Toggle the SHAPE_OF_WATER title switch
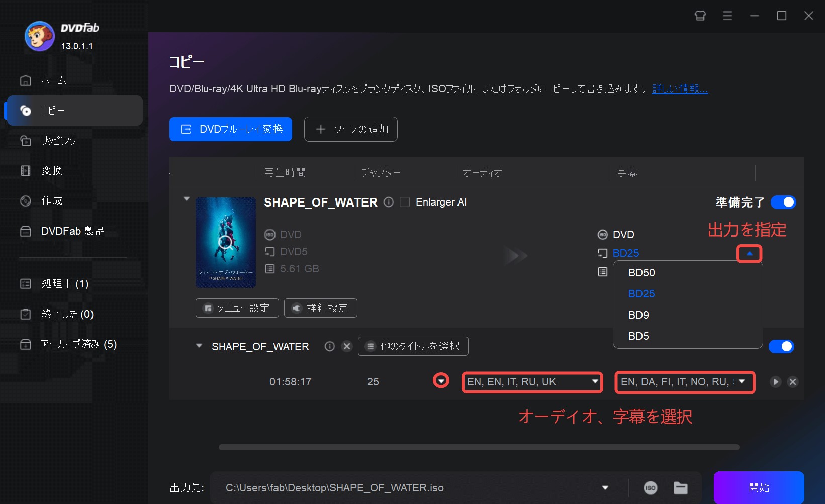The width and height of the screenshot is (825, 504). point(781,346)
